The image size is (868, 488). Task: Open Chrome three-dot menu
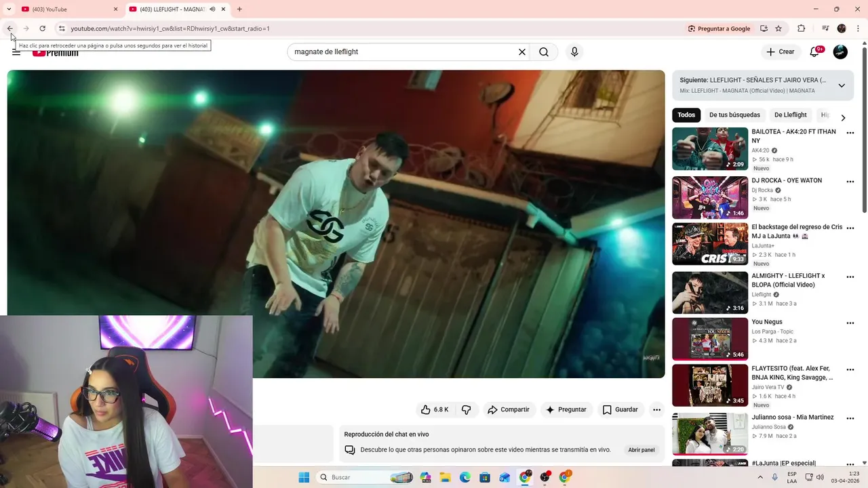pyautogui.click(x=856, y=28)
